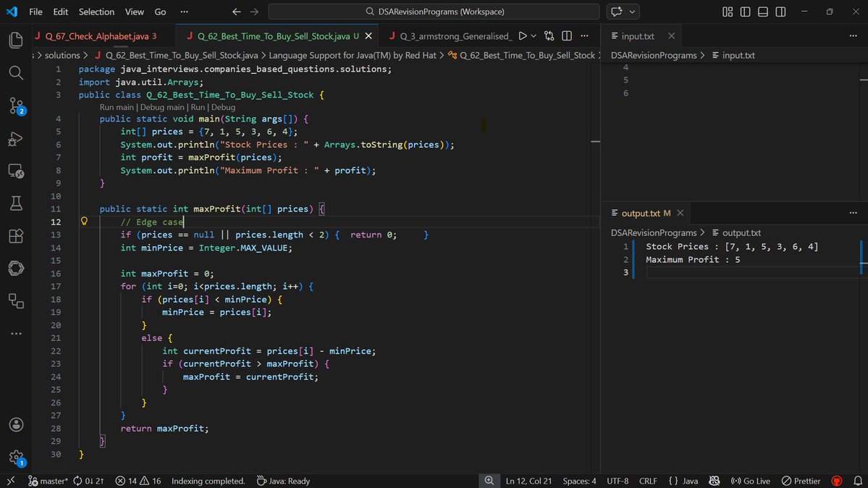Open the Selection menu

pos(96,12)
